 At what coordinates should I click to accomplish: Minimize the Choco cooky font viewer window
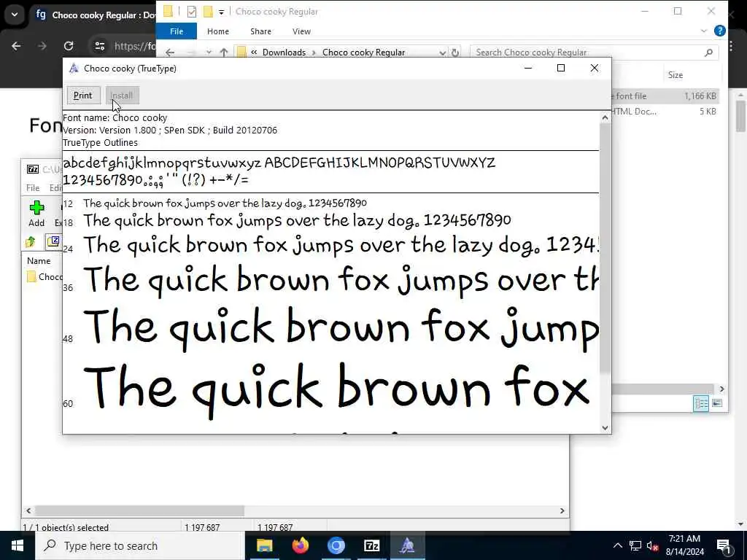[x=528, y=68]
